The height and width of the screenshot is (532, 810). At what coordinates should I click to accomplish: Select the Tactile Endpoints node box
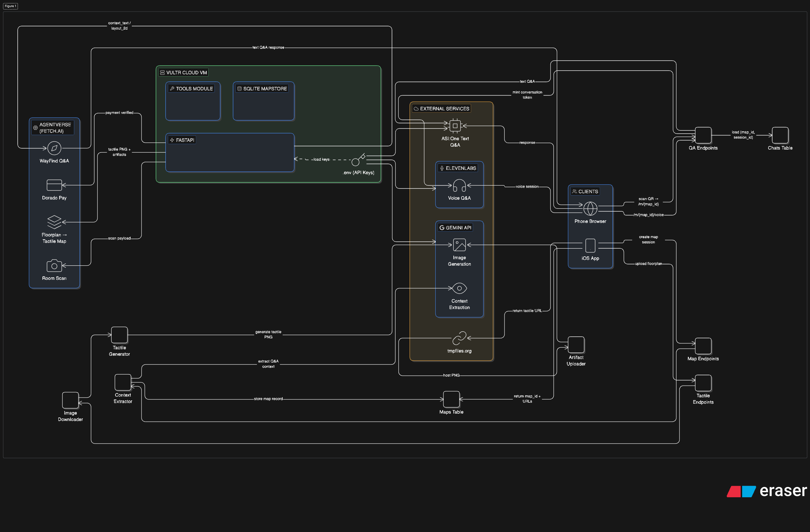click(703, 383)
